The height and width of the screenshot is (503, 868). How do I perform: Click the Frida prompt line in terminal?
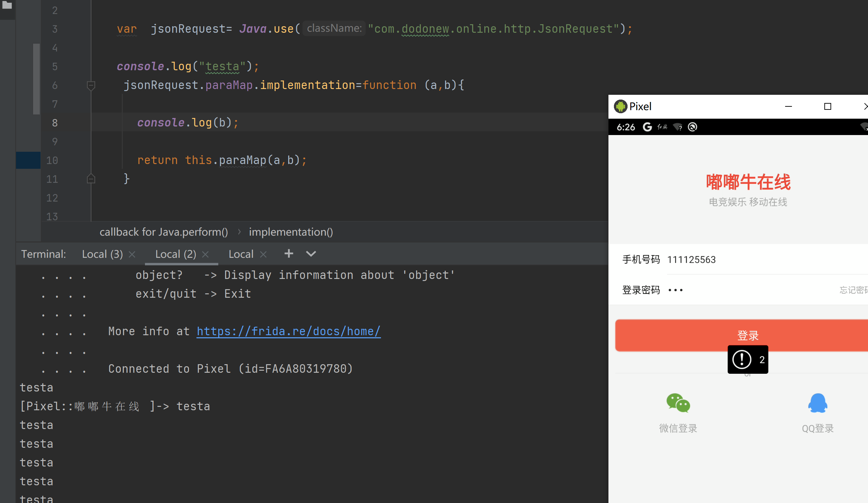tap(115, 406)
